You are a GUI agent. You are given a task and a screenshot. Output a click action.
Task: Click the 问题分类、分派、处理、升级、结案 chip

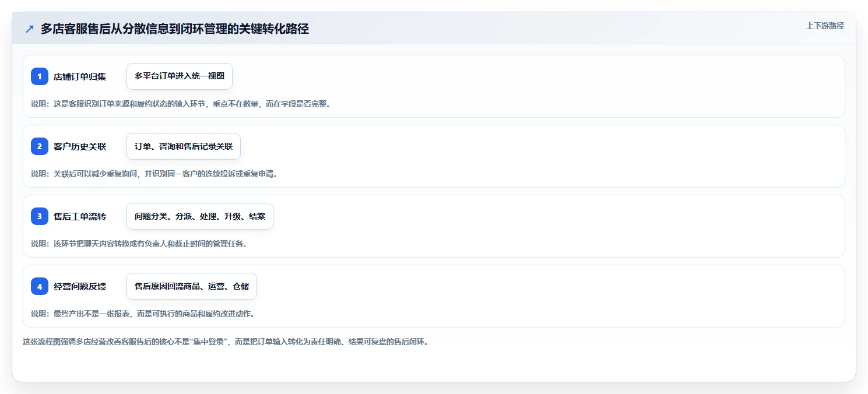coord(200,216)
